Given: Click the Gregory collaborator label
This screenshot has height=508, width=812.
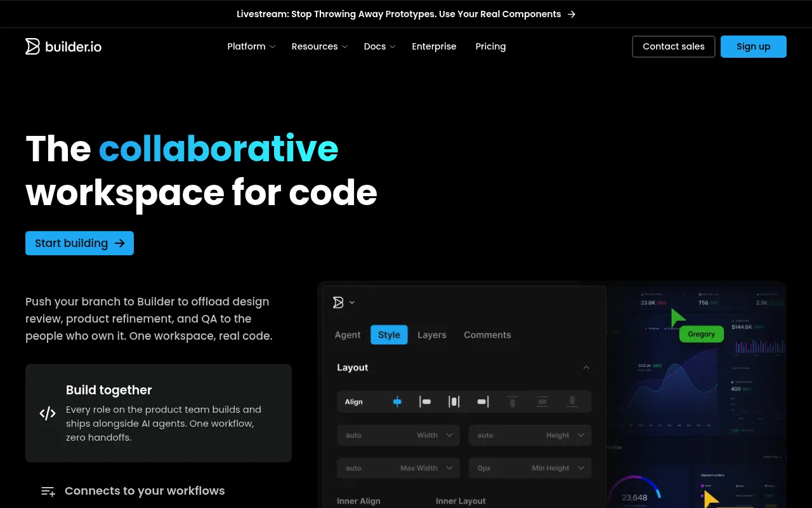Looking at the screenshot, I should coord(701,334).
